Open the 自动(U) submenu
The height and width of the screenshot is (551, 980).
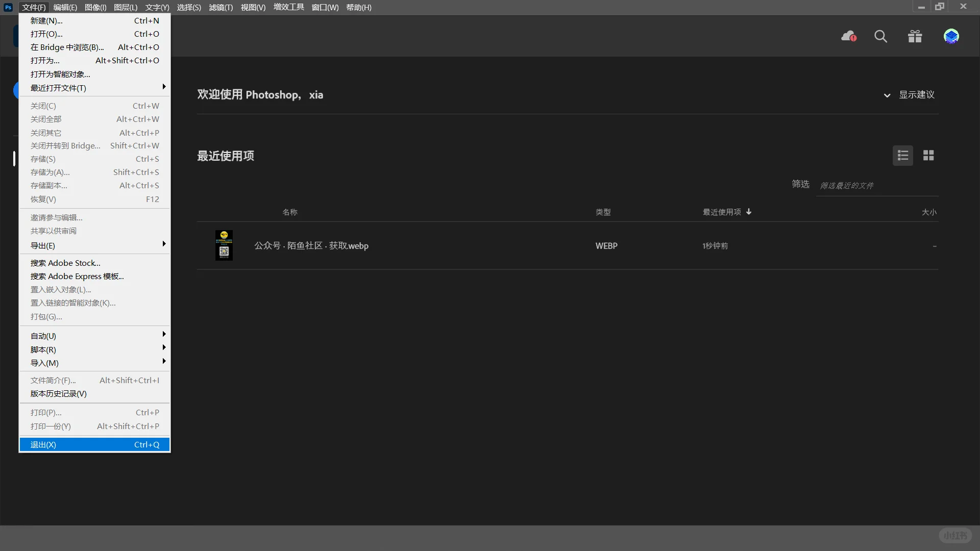[x=94, y=336]
